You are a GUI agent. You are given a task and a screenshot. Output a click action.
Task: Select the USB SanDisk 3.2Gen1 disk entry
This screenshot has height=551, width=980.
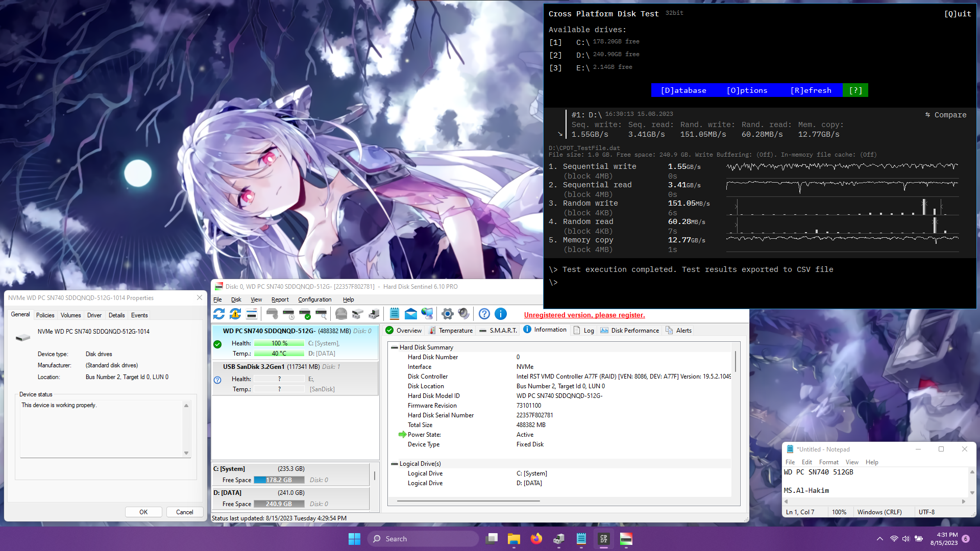pyautogui.click(x=295, y=378)
